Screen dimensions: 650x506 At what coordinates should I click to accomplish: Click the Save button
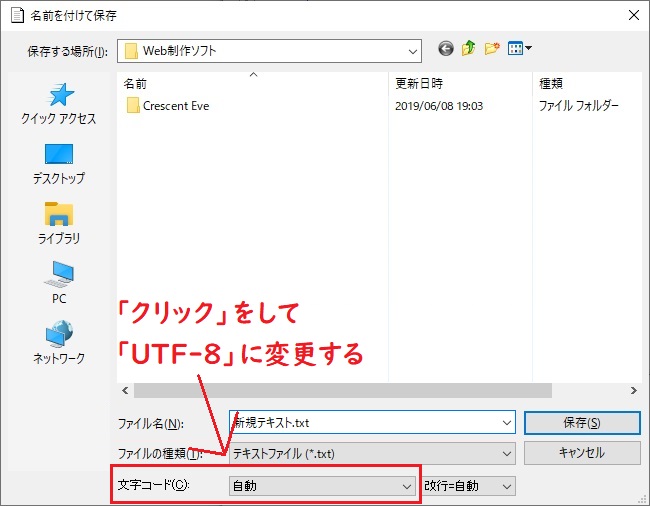[581, 422]
